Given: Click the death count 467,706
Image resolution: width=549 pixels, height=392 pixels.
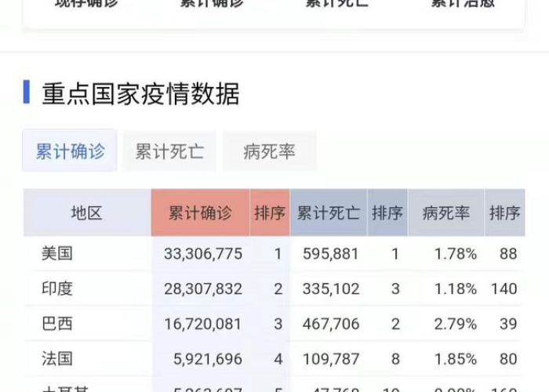Looking at the screenshot, I should 331,324.
